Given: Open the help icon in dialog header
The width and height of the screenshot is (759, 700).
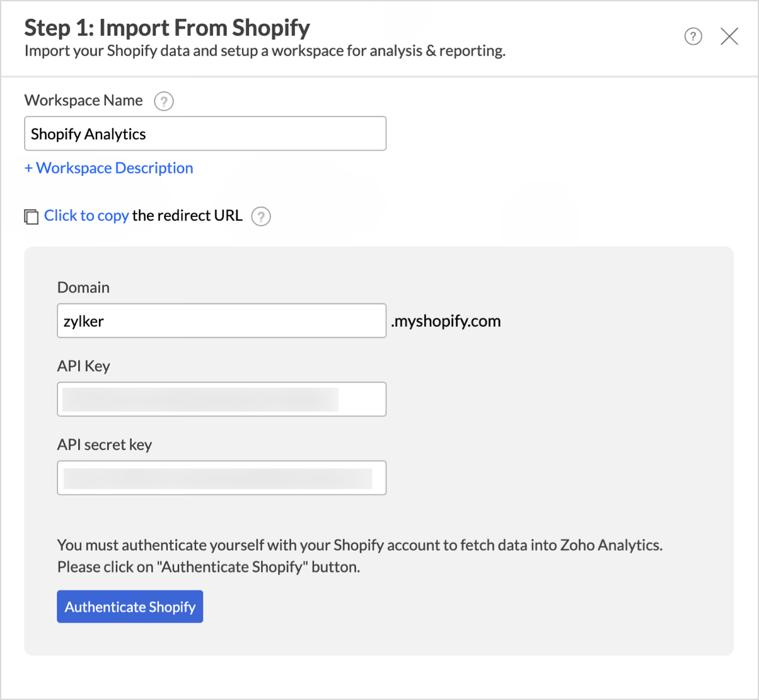Looking at the screenshot, I should [x=693, y=37].
